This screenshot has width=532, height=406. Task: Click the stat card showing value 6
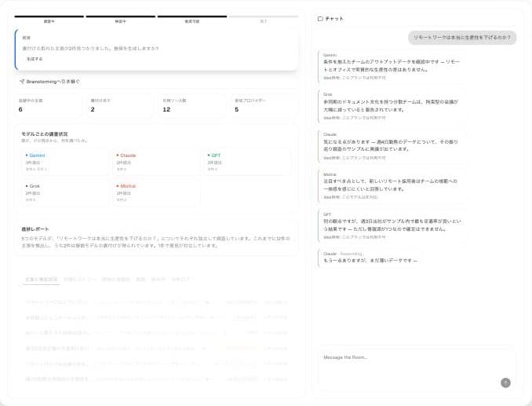click(49, 105)
